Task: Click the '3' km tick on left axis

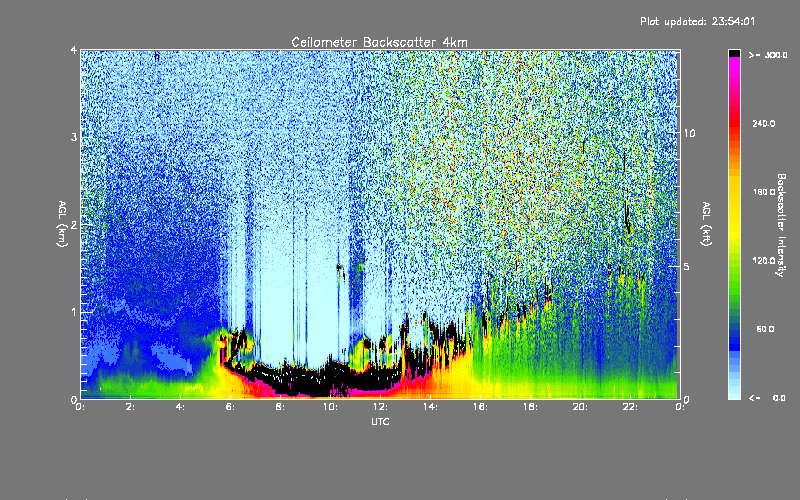Action: [x=74, y=137]
